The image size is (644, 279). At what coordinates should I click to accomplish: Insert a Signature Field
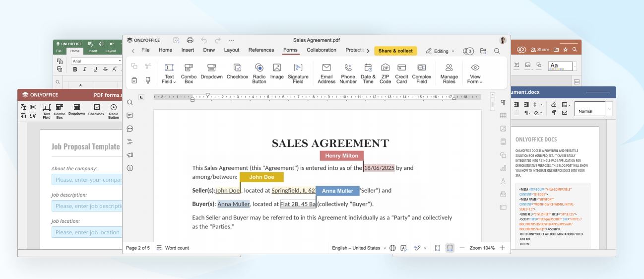point(298,73)
